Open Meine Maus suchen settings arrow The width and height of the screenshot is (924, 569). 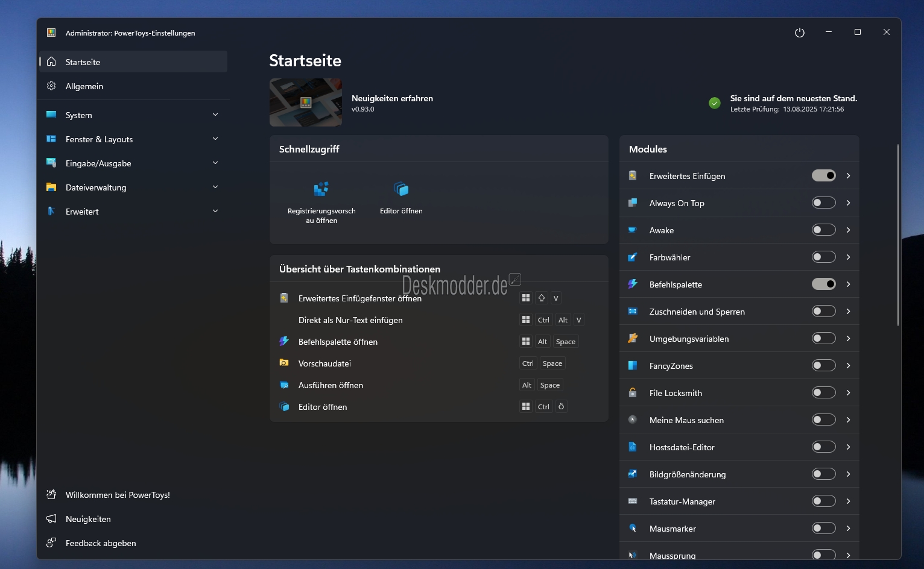point(849,420)
